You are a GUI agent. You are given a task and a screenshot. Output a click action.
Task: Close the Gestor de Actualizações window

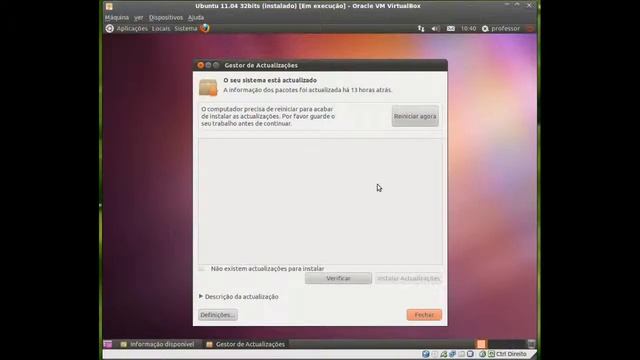tap(200, 65)
